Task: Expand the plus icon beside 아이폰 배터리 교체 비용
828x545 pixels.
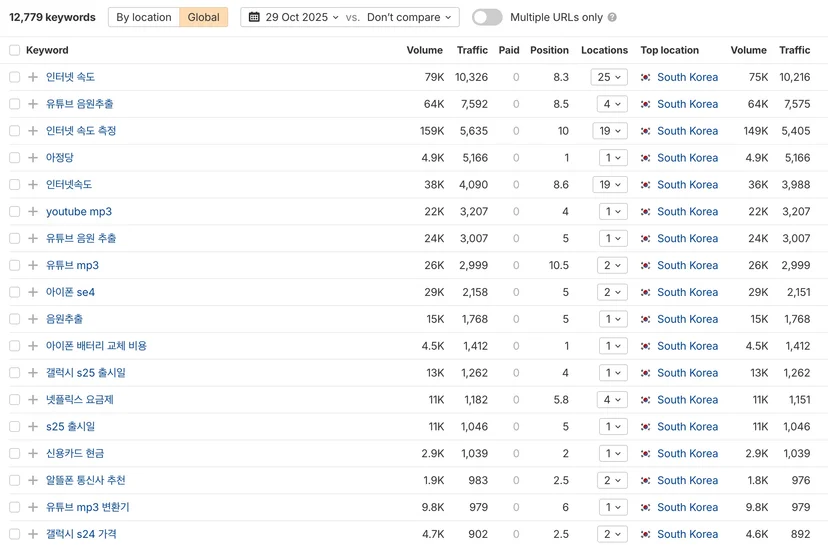Action: 33,346
